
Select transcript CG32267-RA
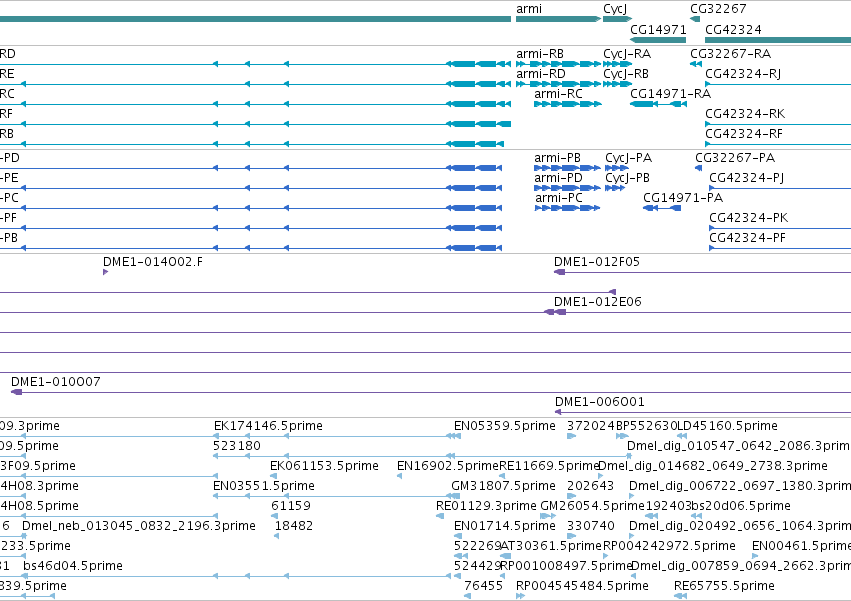[x=731, y=54]
